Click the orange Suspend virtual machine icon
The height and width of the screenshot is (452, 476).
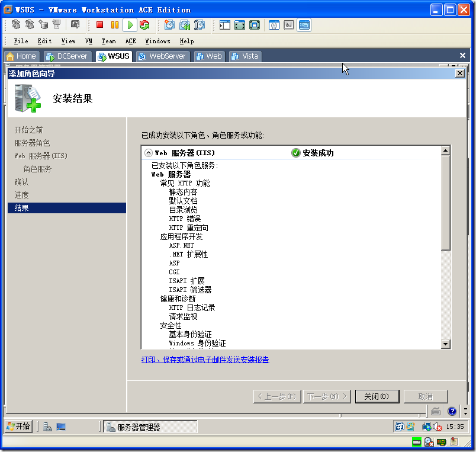click(x=115, y=25)
